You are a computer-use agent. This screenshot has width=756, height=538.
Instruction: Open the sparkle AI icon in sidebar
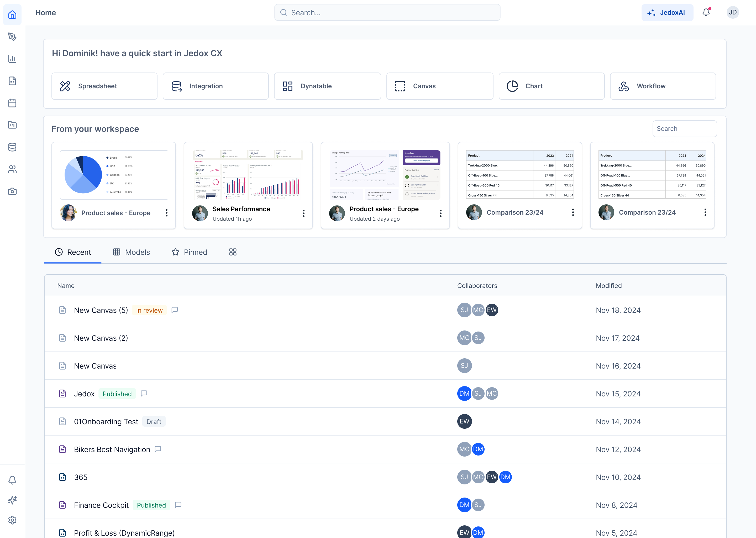[12, 500]
